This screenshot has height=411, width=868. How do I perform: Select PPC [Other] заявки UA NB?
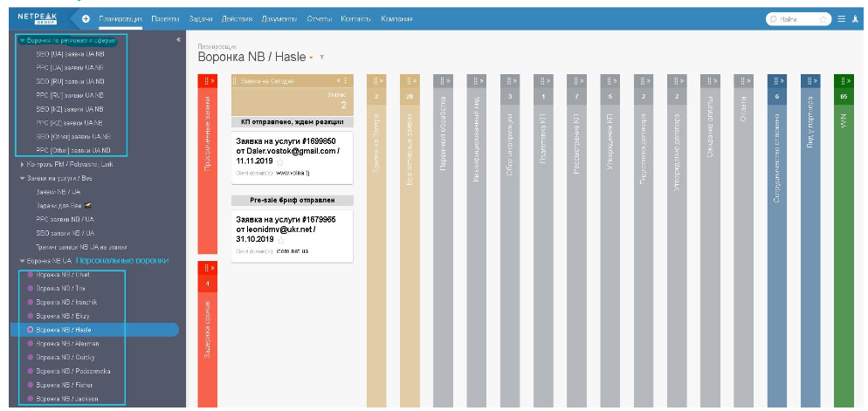point(73,150)
